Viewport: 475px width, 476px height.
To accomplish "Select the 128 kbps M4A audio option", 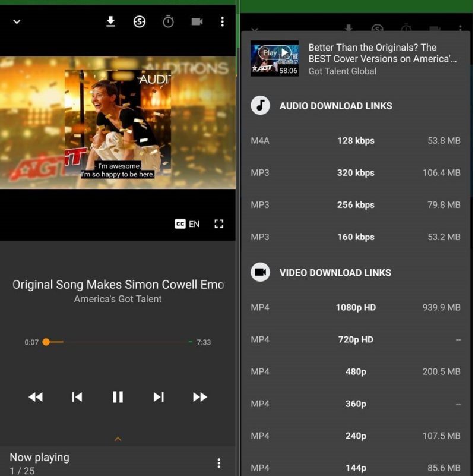I will (356, 141).
